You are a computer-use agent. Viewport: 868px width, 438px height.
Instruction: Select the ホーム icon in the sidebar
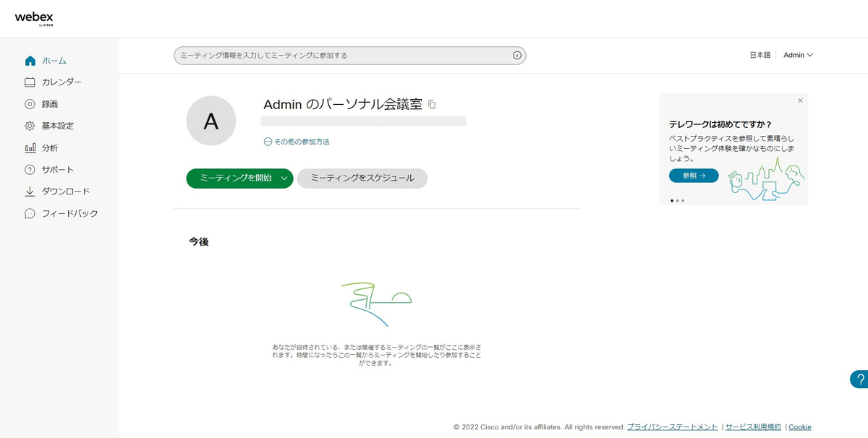(x=29, y=61)
